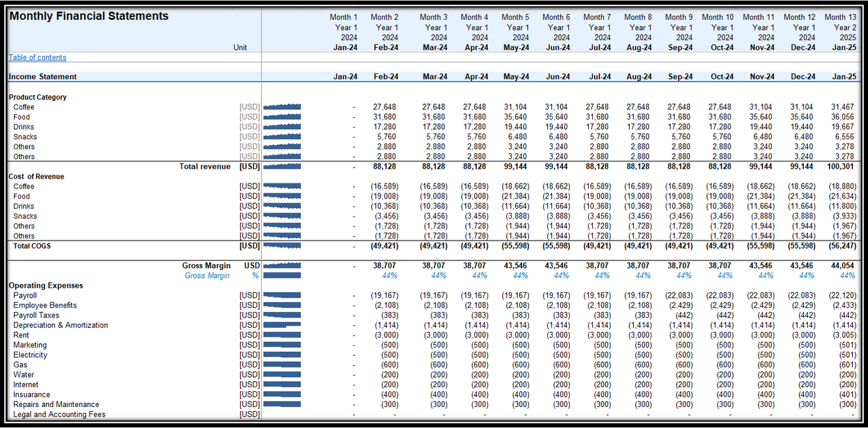Click the Total revenue sparkline chart

point(282,167)
